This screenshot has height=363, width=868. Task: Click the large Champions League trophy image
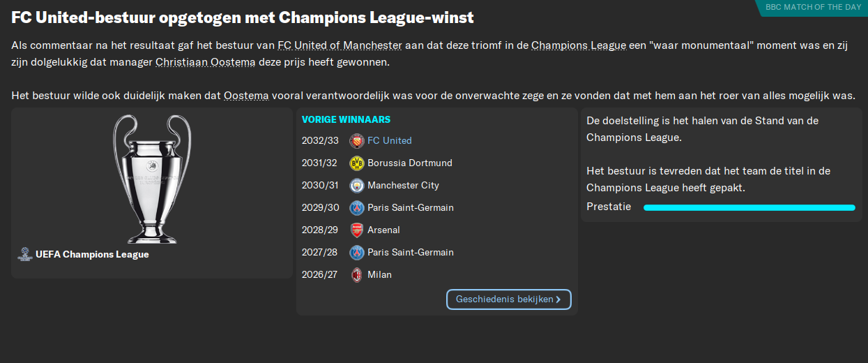coord(152,178)
